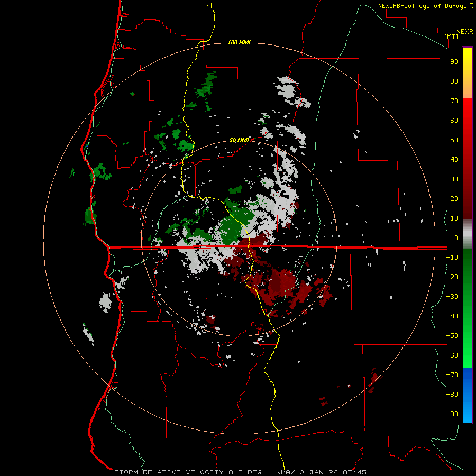Click the positive 30 scale value
476x476 pixels.
[454, 179]
